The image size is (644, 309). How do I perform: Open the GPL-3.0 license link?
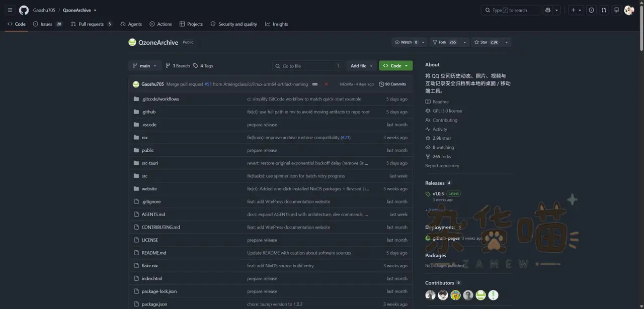pyautogui.click(x=444, y=111)
